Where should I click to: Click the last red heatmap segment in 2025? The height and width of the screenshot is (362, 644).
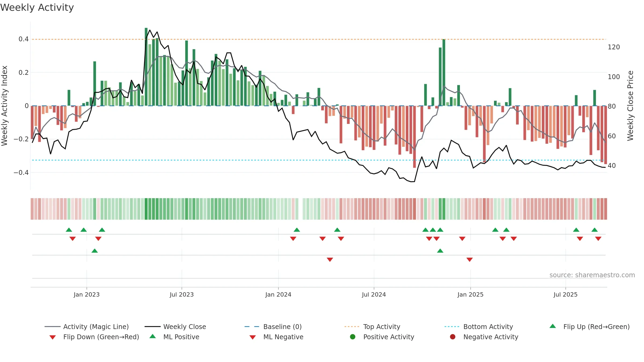(x=606, y=209)
